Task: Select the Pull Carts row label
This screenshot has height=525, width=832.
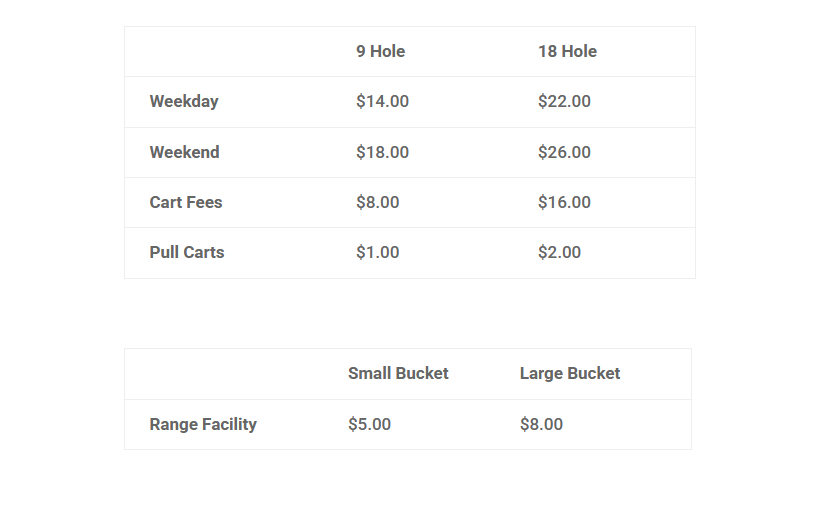Action: [187, 253]
